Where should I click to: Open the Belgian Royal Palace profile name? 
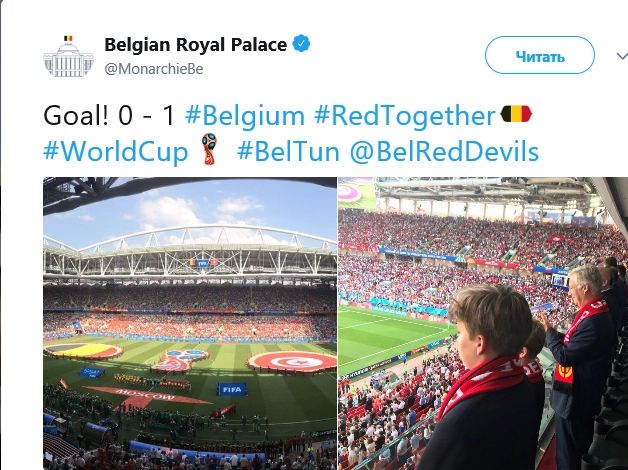click(195, 45)
